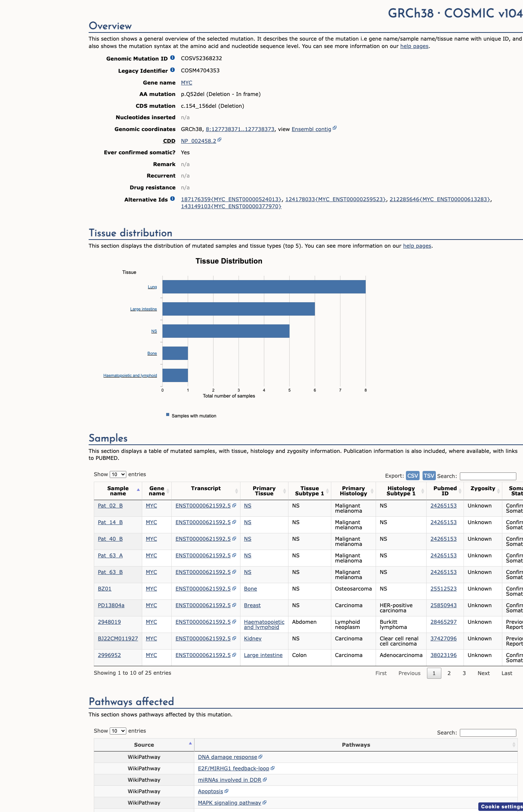
Task: Open Pathways table entries-per-page dropdown
Action: pos(118,731)
